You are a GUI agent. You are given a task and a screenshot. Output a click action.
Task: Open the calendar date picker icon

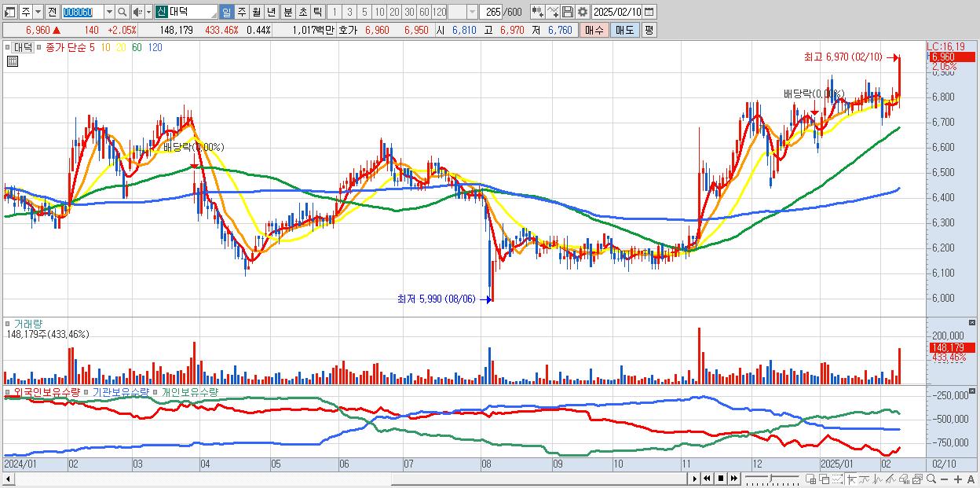tap(649, 12)
